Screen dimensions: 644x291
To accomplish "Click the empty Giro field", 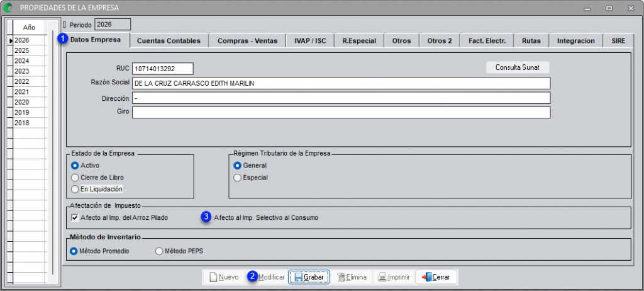I will pos(341,112).
